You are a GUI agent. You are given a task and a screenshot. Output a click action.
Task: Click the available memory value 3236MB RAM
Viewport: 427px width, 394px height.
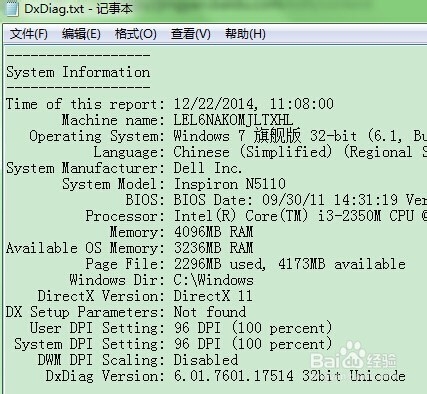[214, 248]
